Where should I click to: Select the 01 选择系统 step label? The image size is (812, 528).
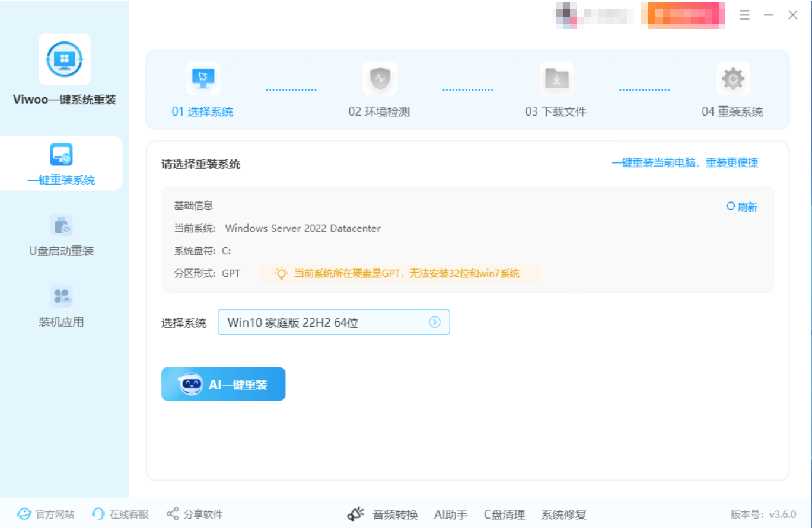(x=203, y=112)
